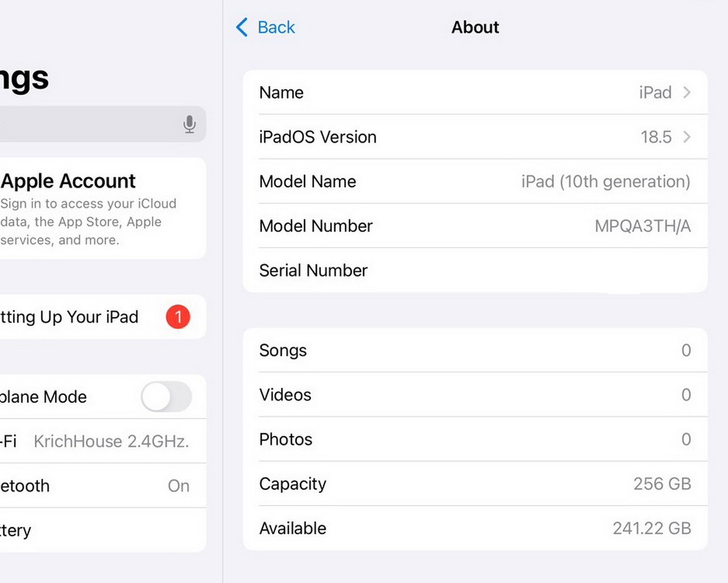This screenshot has width=728, height=583.
Task: Select the Capacity value 256 GB
Action: (x=662, y=483)
